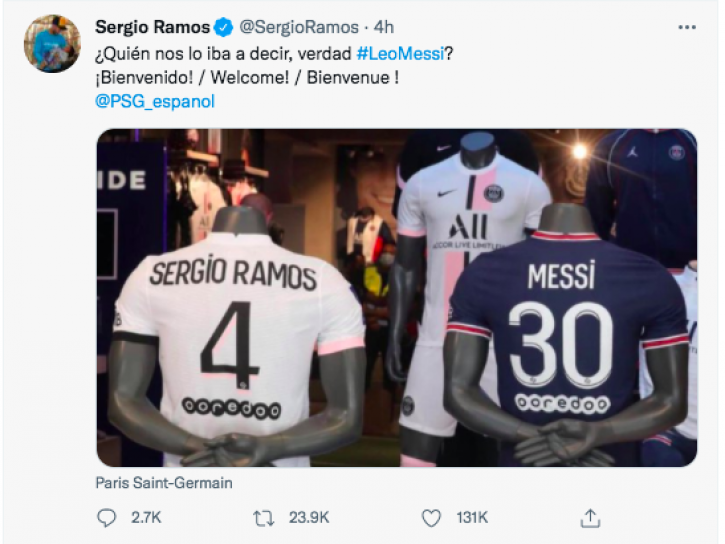
Task: Click the 131K likes count
Action: tap(469, 517)
